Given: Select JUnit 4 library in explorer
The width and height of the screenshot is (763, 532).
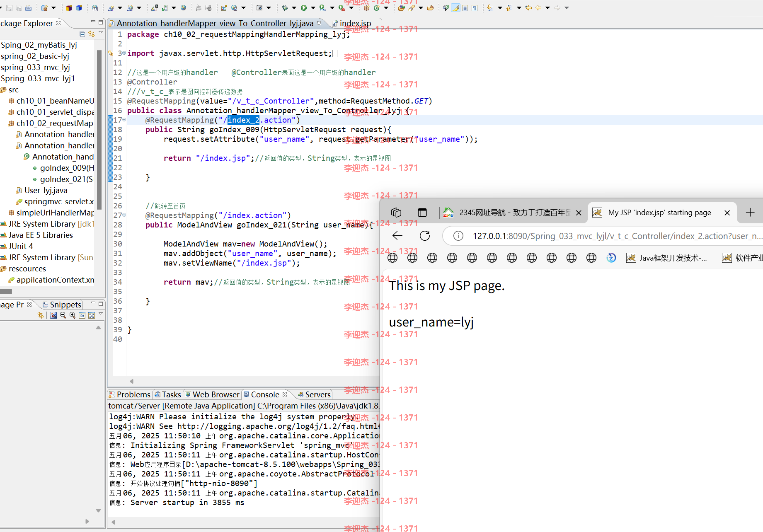Looking at the screenshot, I should (x=17, y=246).
